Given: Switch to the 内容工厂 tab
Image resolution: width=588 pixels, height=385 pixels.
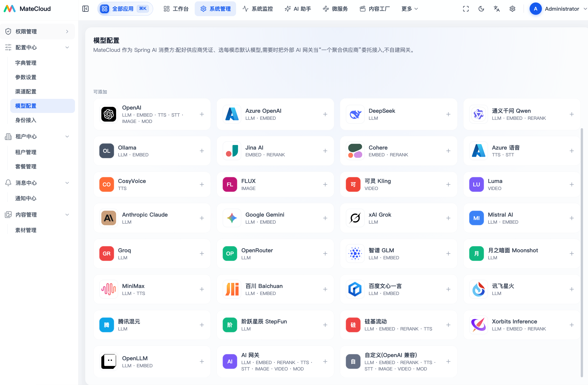Looking at the screenshot, I should click(374, 9).
